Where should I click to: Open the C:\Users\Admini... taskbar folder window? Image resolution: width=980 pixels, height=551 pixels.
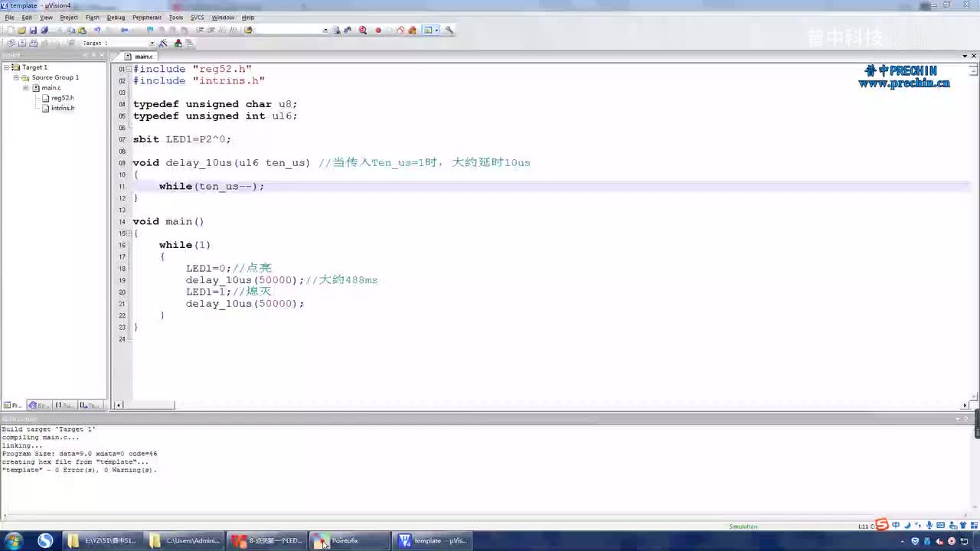click(185, 540)
